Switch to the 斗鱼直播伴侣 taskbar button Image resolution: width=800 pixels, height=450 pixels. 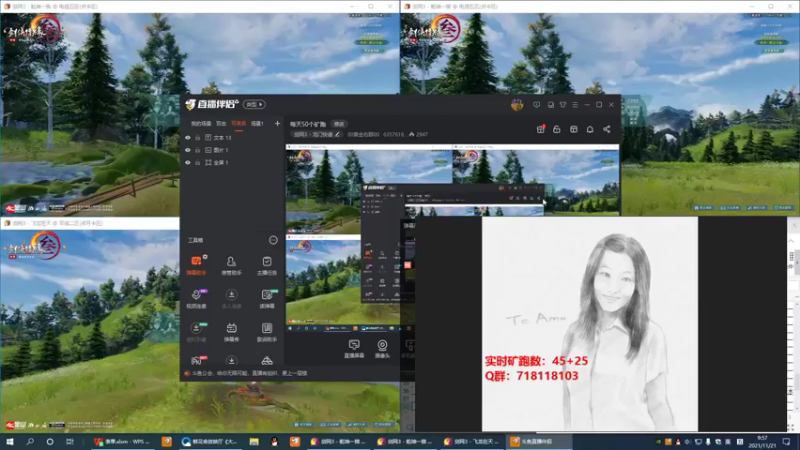pos(539,442)
